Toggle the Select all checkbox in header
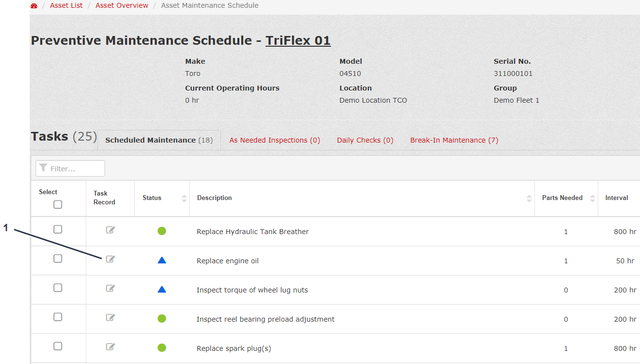The image size is (640, 364). tap(58, 204)
